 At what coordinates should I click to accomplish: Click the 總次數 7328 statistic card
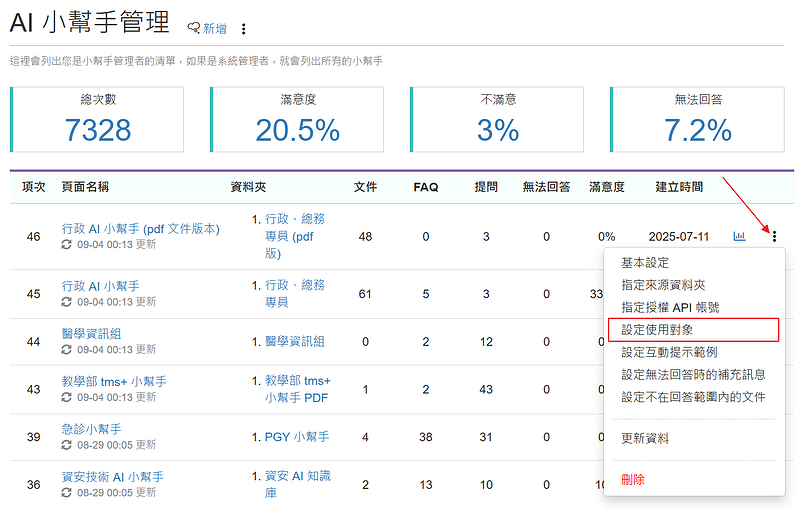(98, 120)
